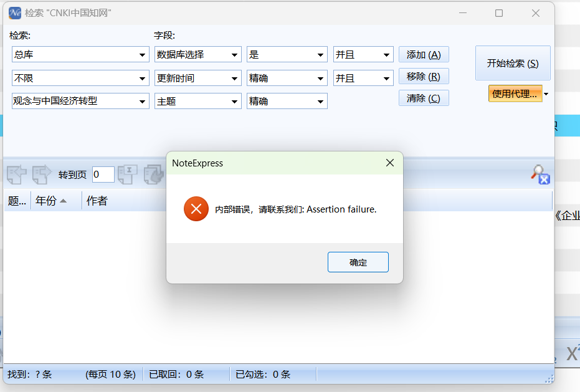Open the arrow menu beside 使用代理

tap(546, 94)
